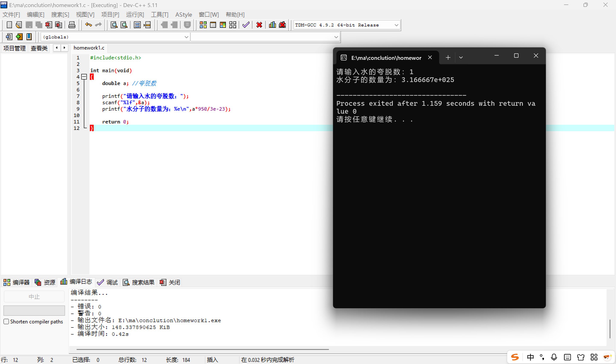Open the TDM-GCC compiler selection dropdown
Screen dimensions: 616x364
click(396, 25)
